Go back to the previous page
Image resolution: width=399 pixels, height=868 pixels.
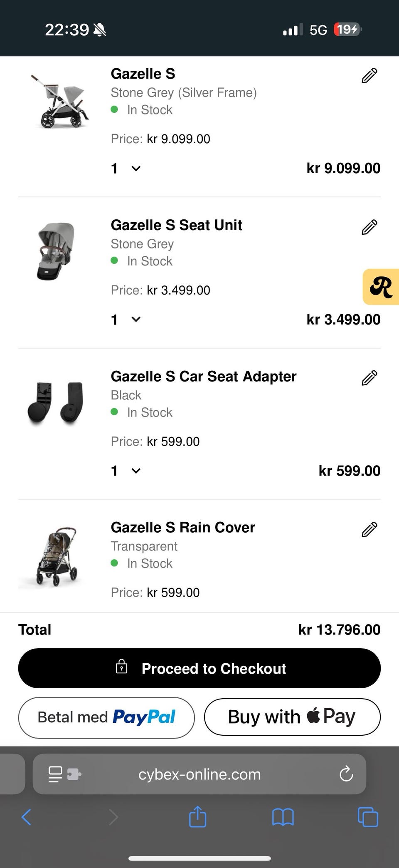[x=26, y=816]
